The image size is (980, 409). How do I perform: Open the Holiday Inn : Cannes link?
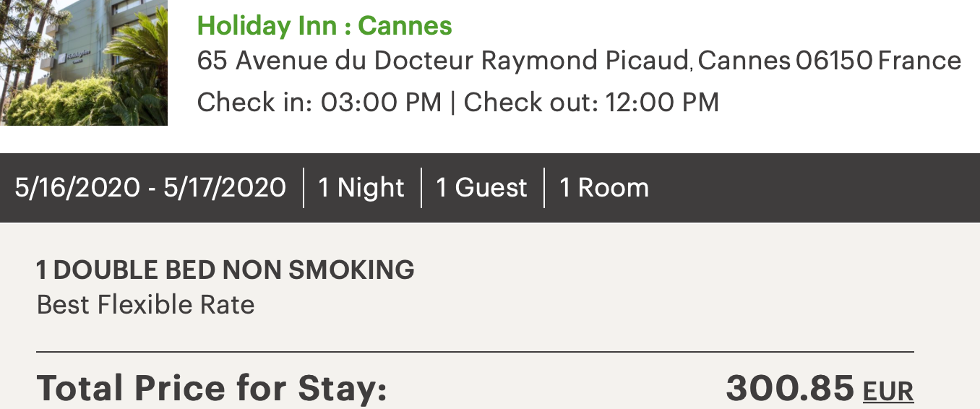tap(324, 26)
